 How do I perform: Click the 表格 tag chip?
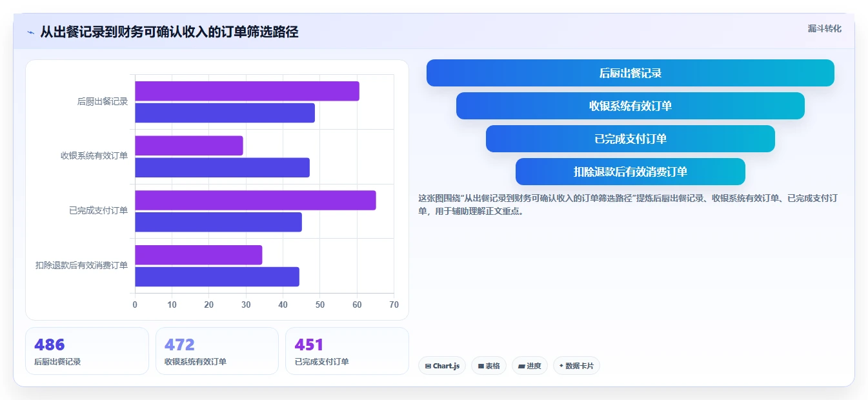[x=489, y=366]
